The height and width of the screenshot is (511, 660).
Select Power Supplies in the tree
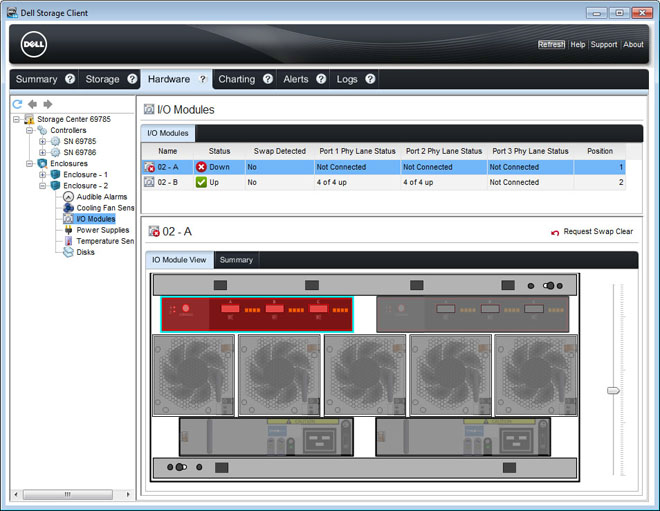click(102, 230)
